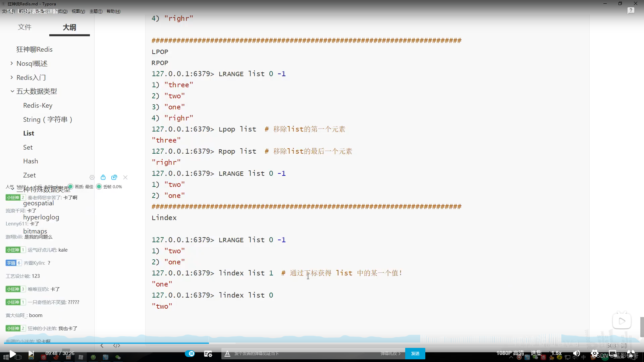Open the green browser taskbar icon

coord(93,358)
